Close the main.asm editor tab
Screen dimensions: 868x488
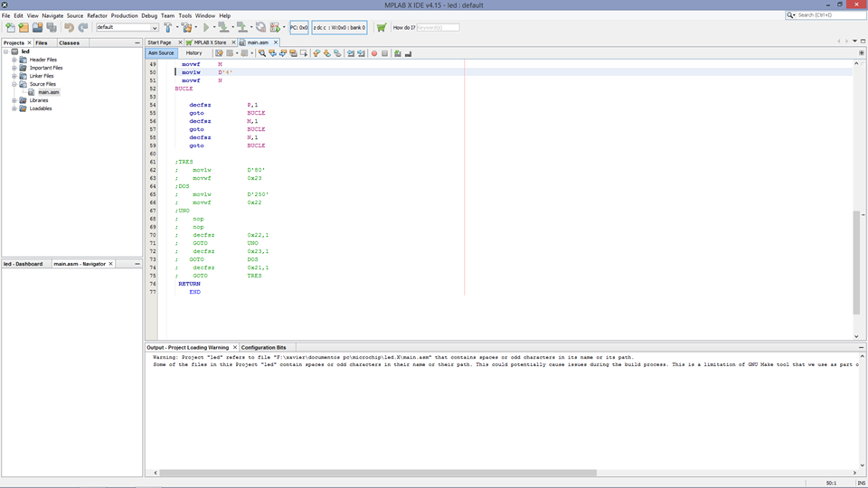pyautogui.click(x=275, y=42)
